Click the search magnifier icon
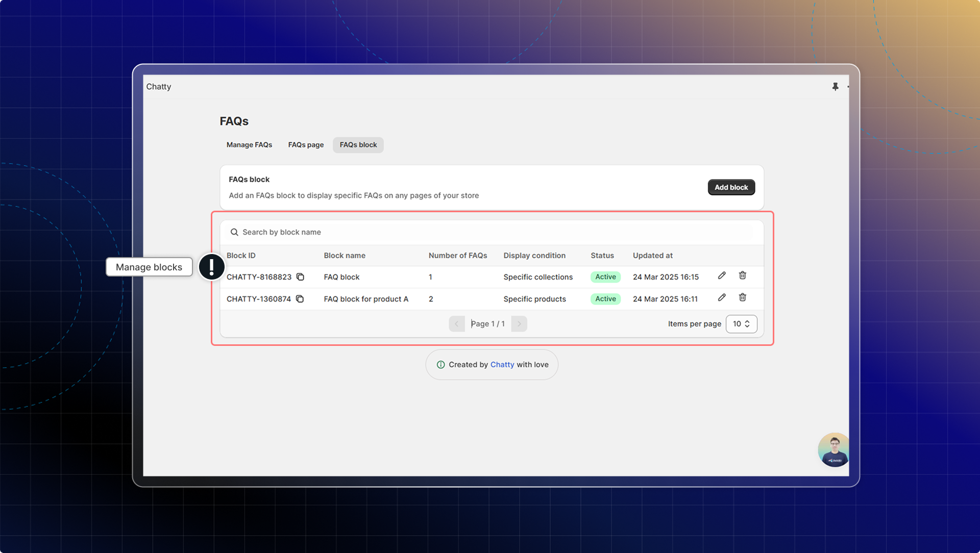This screenshot has height=553, width=980. 234,232
